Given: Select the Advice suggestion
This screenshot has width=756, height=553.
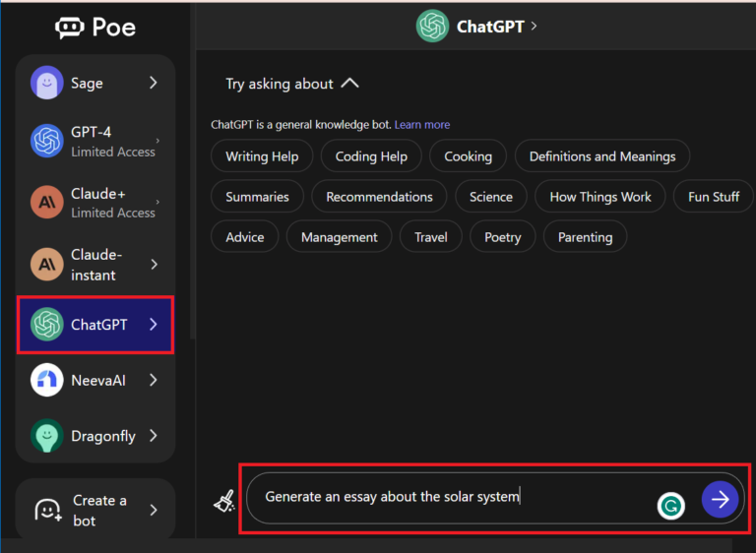Looking at the screenshot, I should click(x=244, y=237).
